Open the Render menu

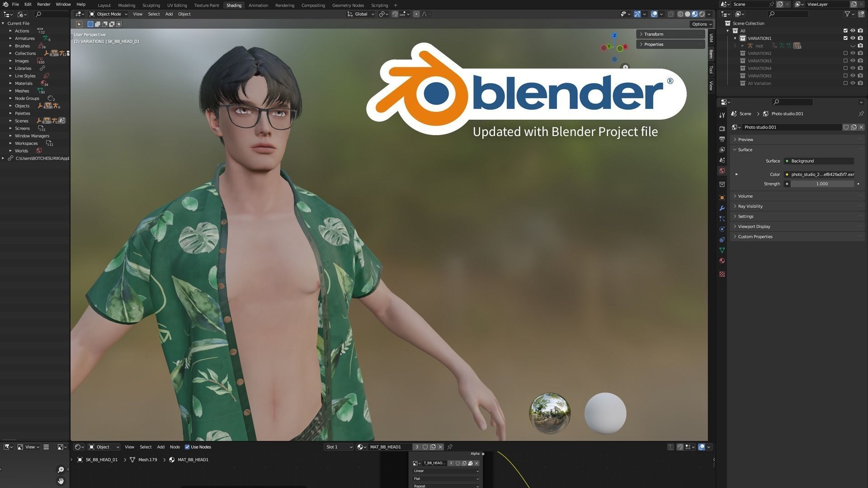(43, 4)
